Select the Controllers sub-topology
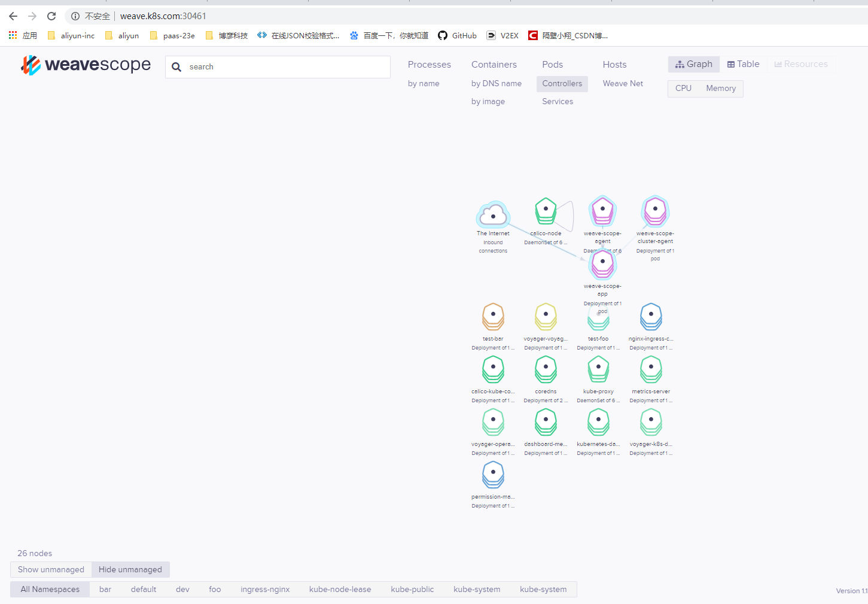 (562, 84)
